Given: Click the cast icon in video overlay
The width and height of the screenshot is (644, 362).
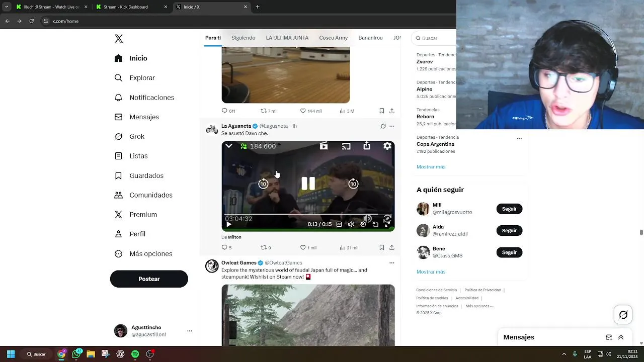Looking at the screenshot, I should click(x=346, y=146).
